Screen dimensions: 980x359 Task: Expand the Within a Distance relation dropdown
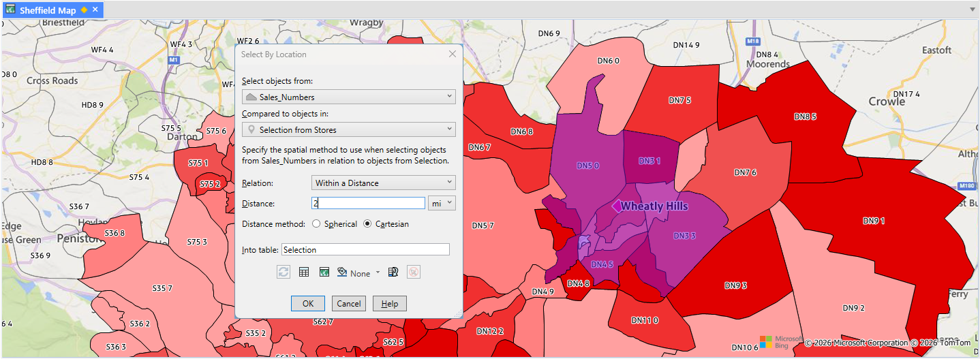coord(383,183)
